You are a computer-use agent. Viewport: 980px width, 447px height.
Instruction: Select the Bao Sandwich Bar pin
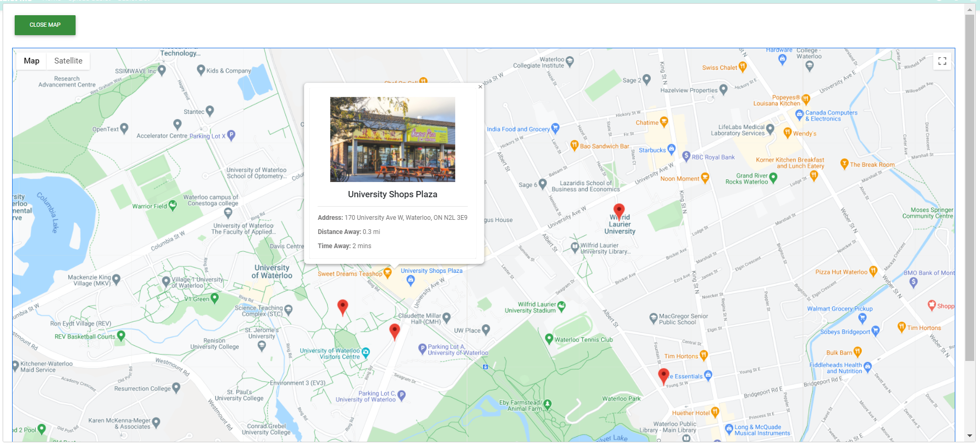point(574,145)
